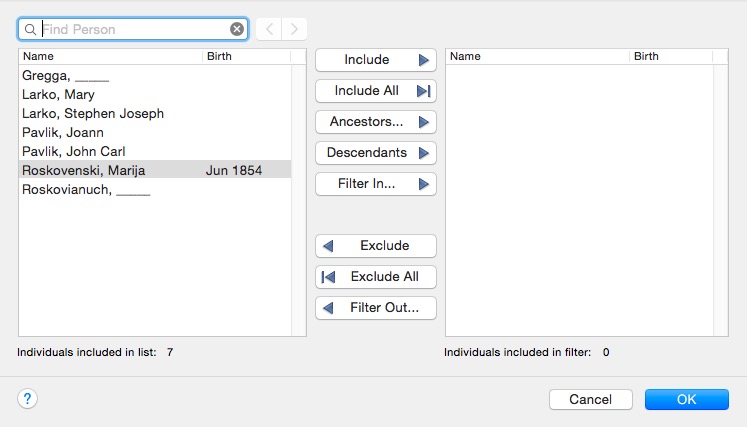
Task: Select Roskovianuch entry in the list
Action: click(155, 190)
